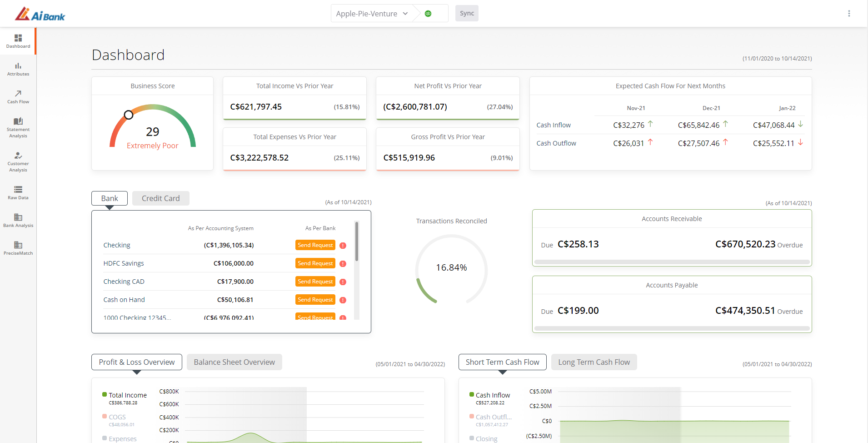This screenshot has width=868, height=443.
Task: Select the Bank tab
Action: coord(110,198)
